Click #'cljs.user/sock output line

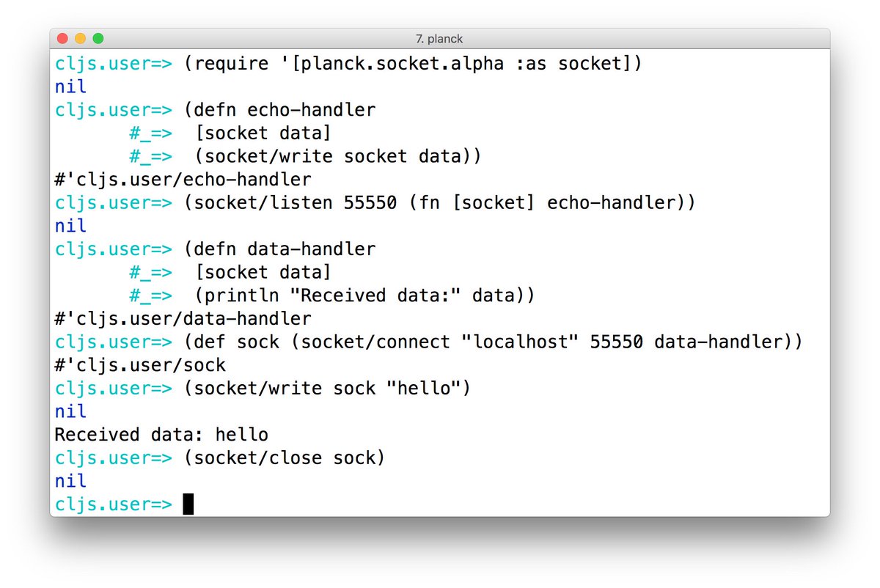tap(140, 365)
